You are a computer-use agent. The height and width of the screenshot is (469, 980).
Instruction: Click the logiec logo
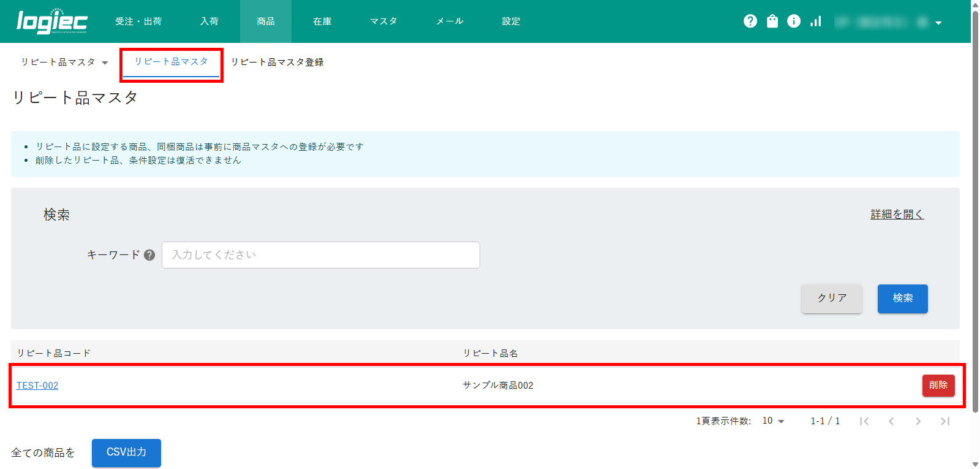coord(52,21)
